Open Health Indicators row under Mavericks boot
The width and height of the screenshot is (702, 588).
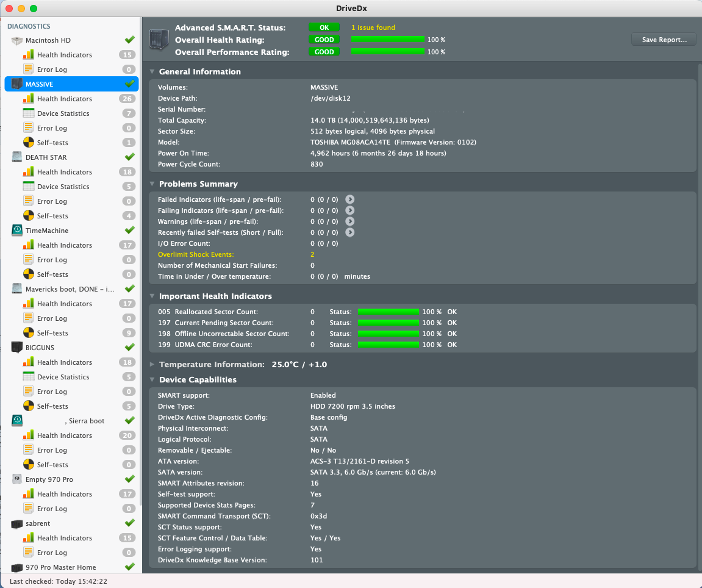click(71, 304)
